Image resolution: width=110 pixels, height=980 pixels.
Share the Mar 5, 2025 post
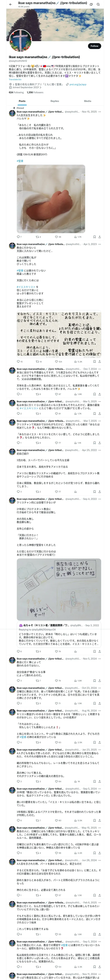pos(99,413)
